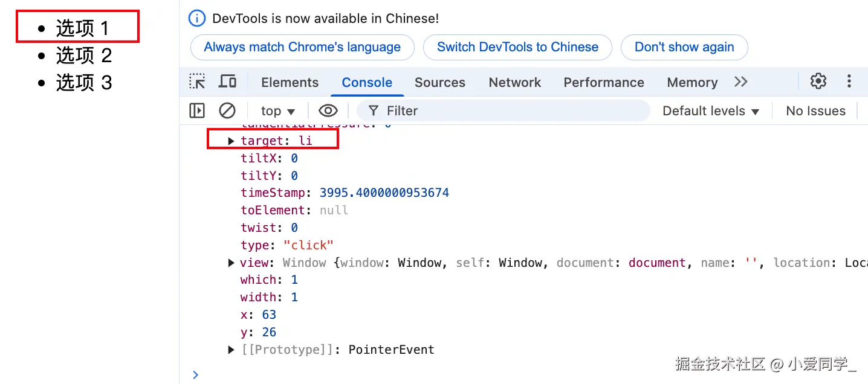Expand the target: li property
Screen dimensions: 868x384
coord(231,141)
